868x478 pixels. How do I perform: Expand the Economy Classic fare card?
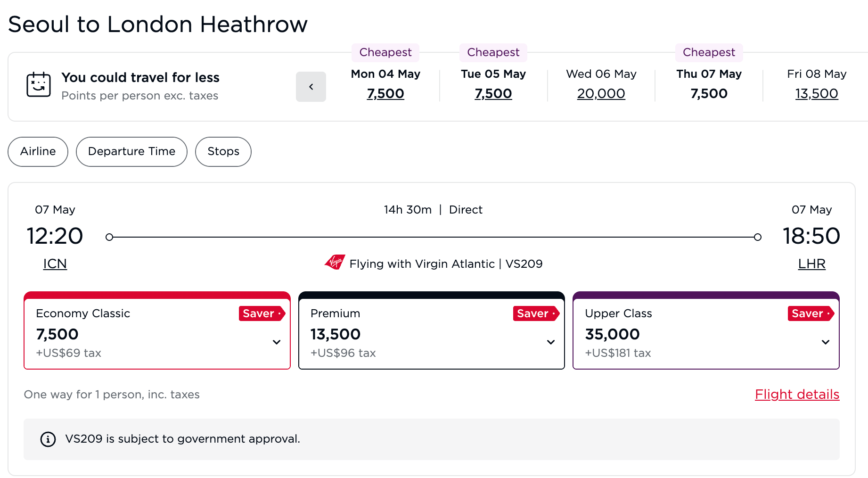click(277, 342)
